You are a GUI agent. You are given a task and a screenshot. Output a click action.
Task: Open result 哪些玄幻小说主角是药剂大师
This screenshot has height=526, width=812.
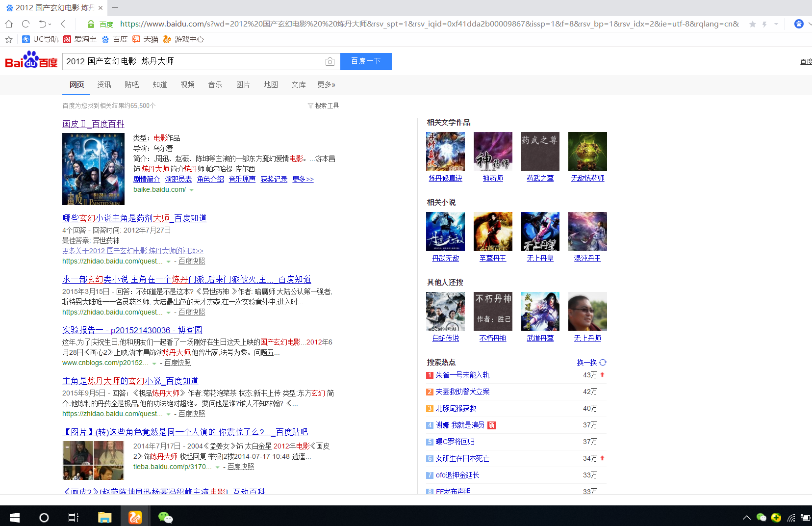click(x=134, y=218)
